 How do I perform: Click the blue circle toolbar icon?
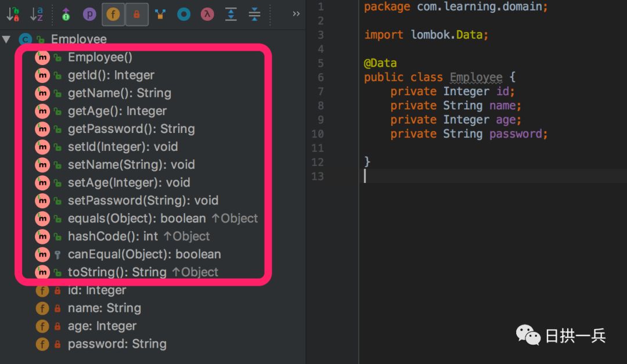pos(184,15)
